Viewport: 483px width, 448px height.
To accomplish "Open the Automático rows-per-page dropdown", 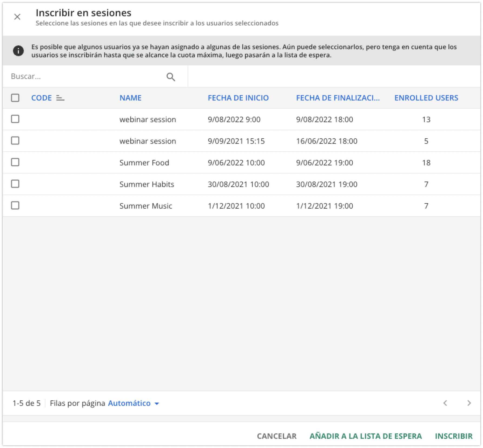I will [x=129, y=403].
